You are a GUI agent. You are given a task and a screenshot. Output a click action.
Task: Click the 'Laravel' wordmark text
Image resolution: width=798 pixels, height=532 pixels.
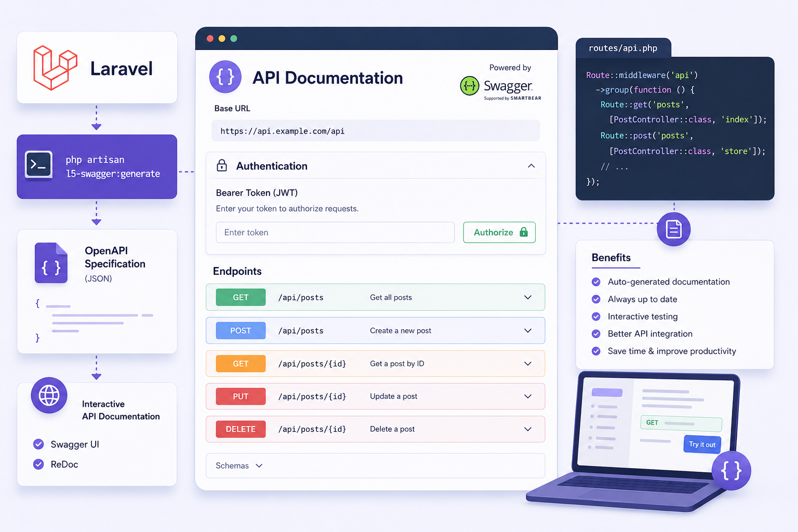122,69
